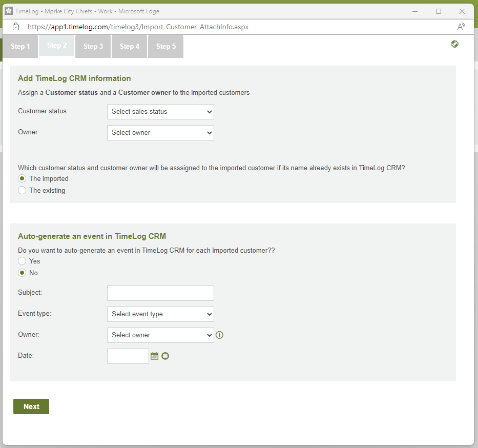Viewport: 478px width, 448px height.
Task: Choose the "The imported" radio button
Action: coord(22,178)
